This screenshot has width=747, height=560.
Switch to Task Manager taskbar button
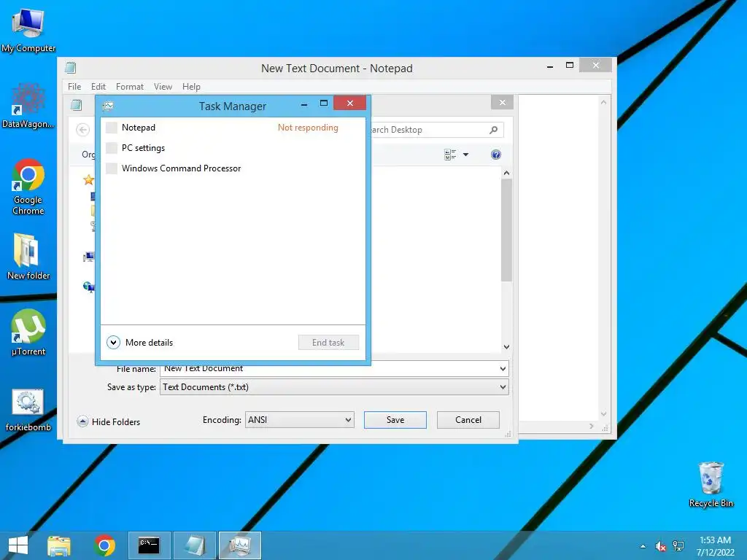(239, 545)
